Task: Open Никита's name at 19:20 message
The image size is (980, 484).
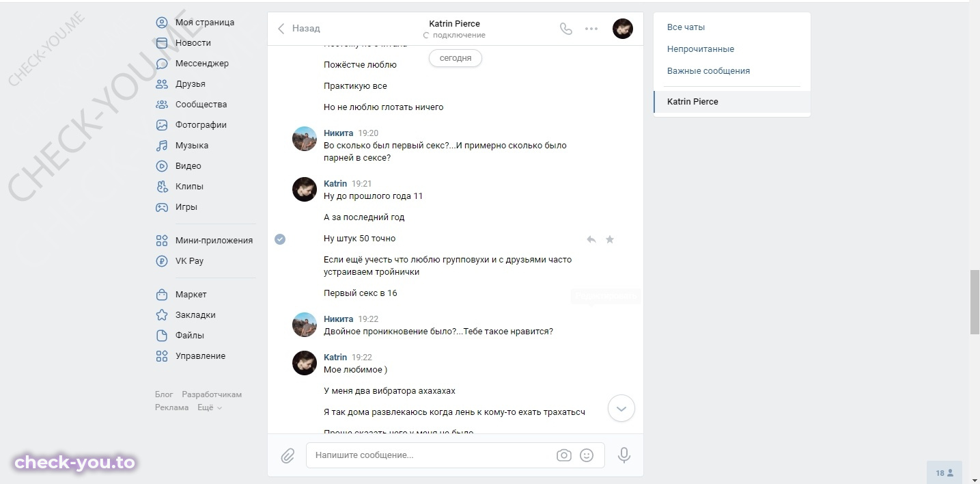Action: [339, 133]
